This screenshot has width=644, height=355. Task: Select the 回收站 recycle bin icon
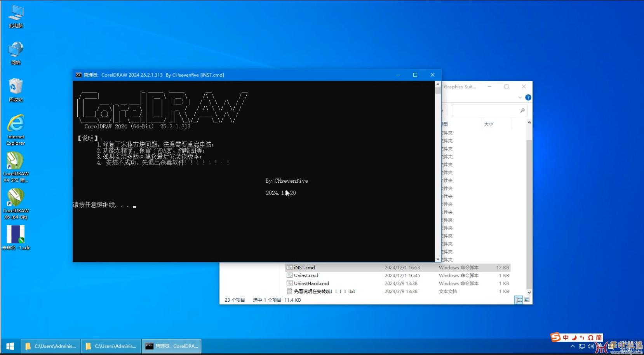[x=16, y=90]
